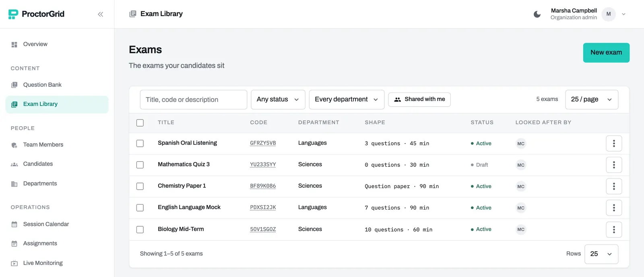Select the English Language Mock row checkbox
The height and width of the screenshot is (277, 644).
coord(140,208)
